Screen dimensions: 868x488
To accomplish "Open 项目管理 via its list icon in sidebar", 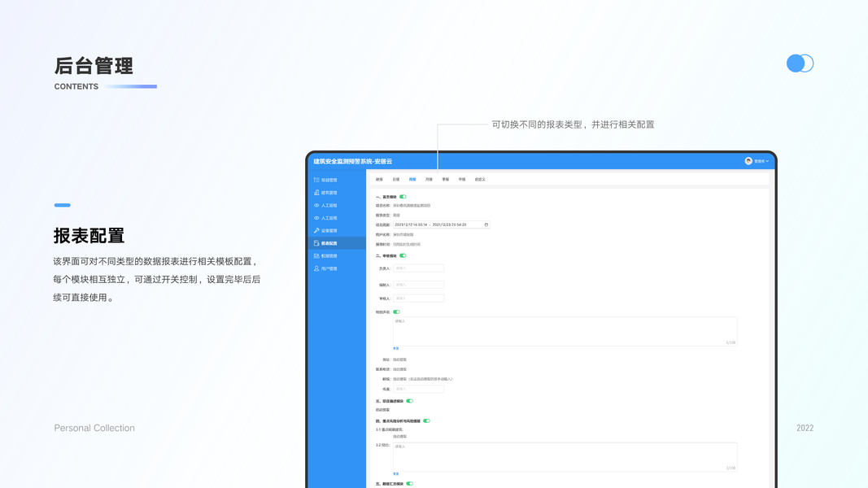I will [316, 180].
